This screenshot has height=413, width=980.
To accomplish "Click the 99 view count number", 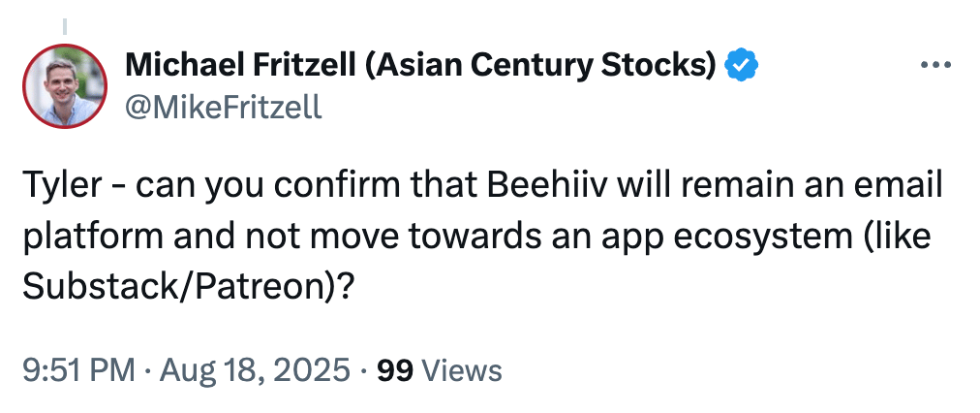I will pyautogui.click(x=395, y=369).
